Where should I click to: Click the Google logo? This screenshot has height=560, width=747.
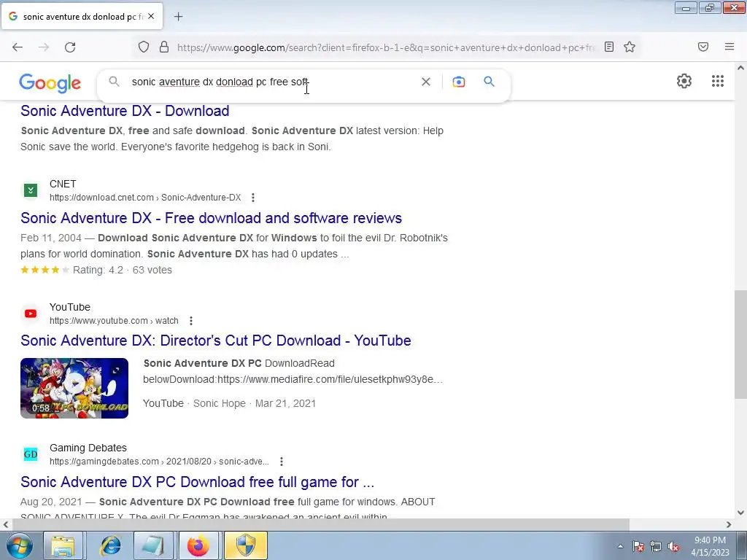[x=50, y=83]
